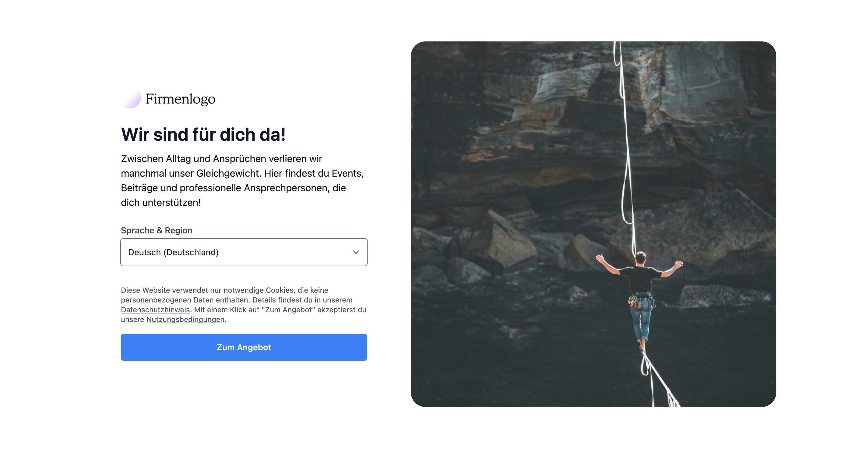Viewport: 868px width, 449px height.
Task: Click the intro paragraph about Gleichgewicht
Action: point(242,181)
